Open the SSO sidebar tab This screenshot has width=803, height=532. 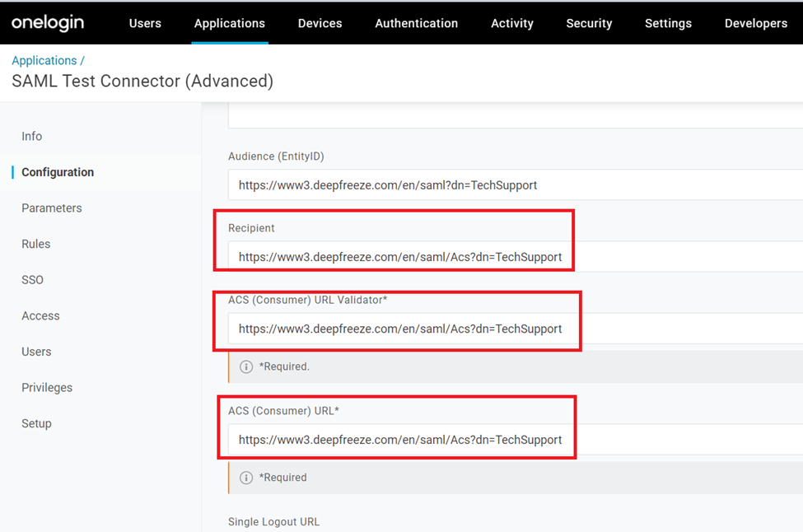[33, 280]
